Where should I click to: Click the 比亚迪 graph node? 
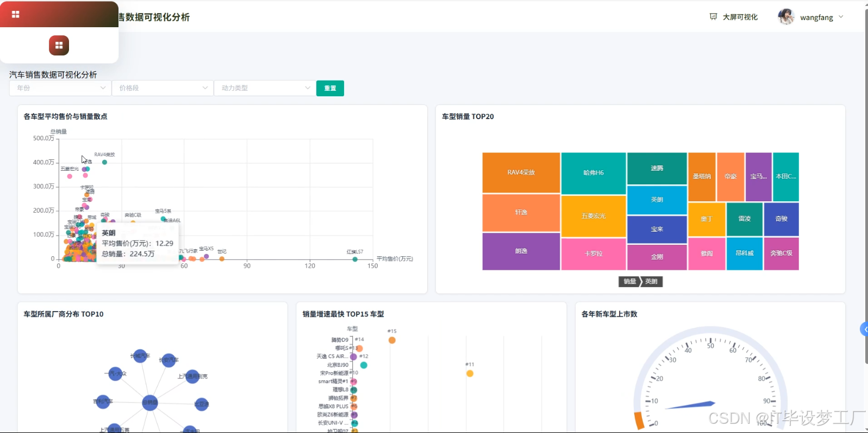[x=202, y=404]
